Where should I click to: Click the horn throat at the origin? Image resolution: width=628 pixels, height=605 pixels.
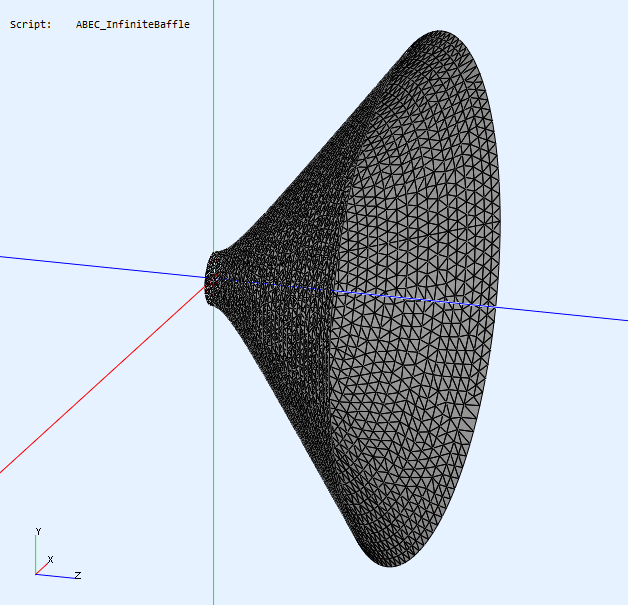[212, 279]
